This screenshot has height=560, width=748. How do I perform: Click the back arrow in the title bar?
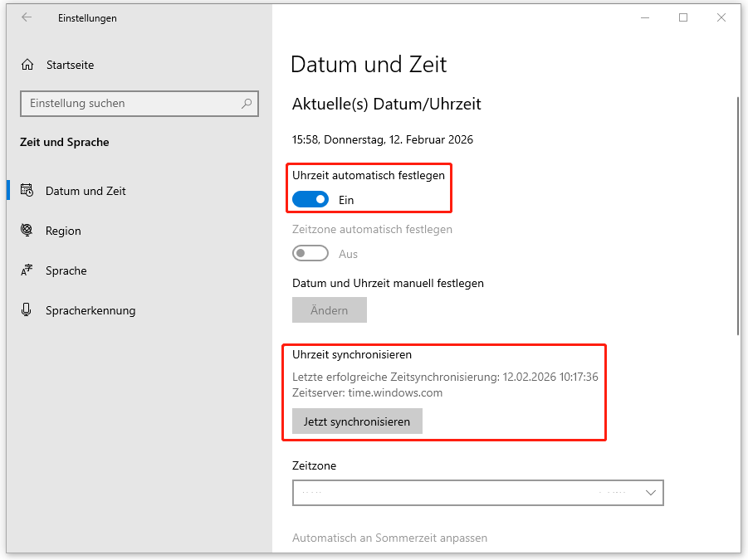pos(26,17)
